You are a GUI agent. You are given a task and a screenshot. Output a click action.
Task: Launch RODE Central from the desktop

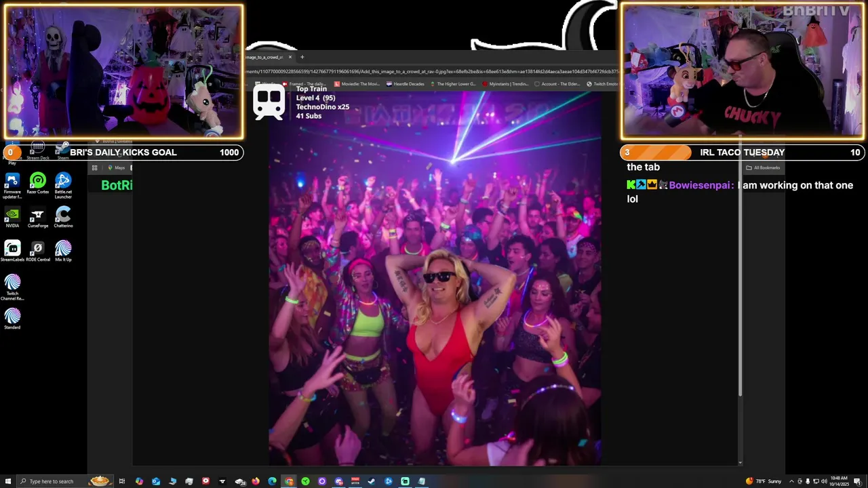coord(38,251)
